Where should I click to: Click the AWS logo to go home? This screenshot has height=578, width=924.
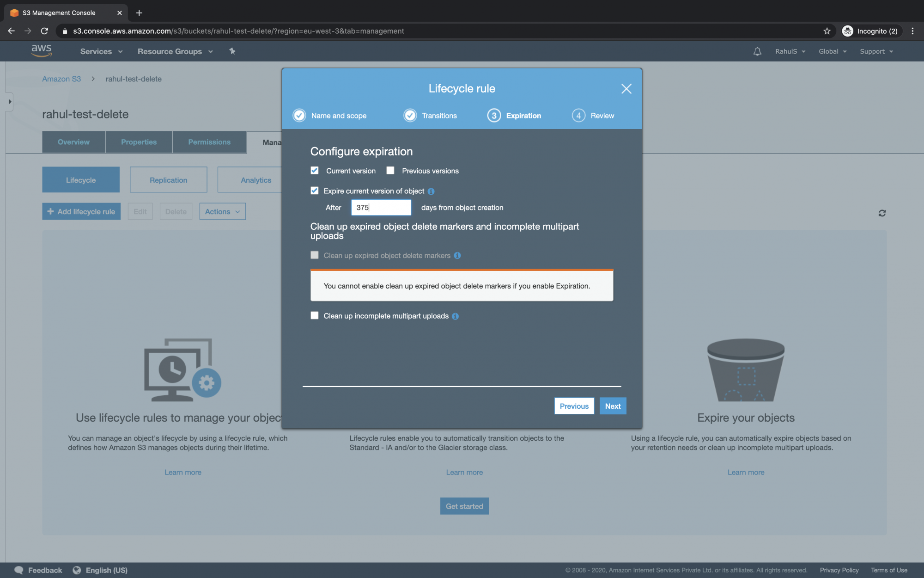42,51
